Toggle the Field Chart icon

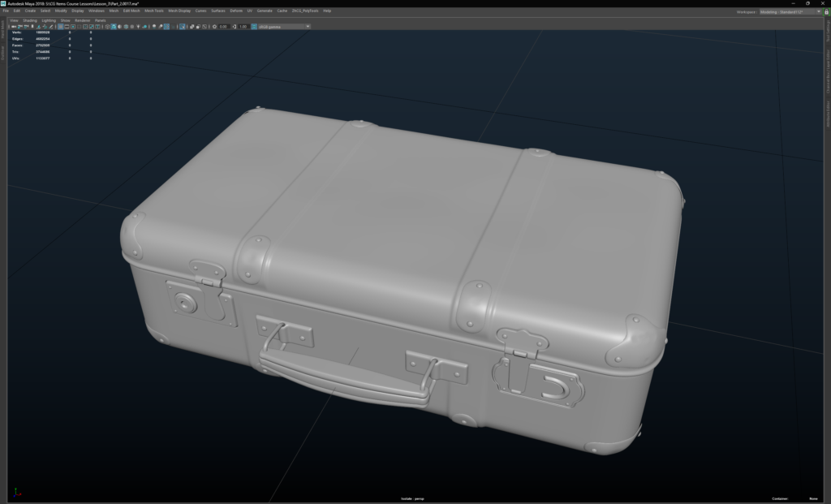coord(85,27)
